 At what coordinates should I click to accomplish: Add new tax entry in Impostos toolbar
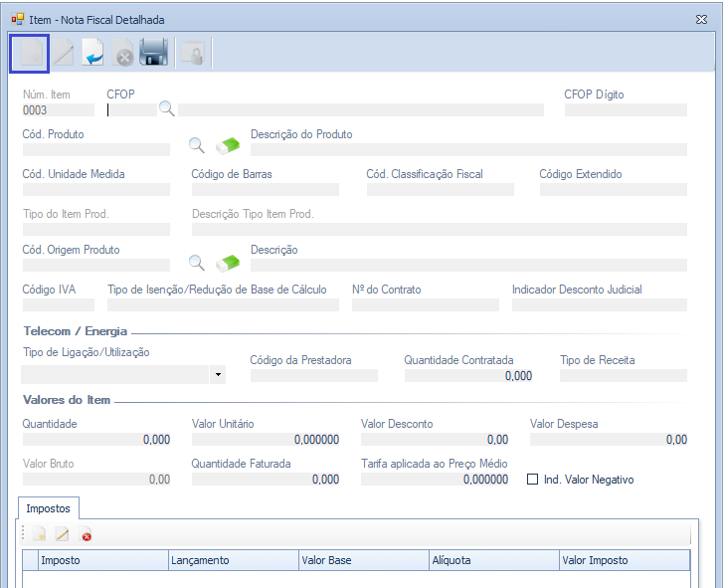39,535
